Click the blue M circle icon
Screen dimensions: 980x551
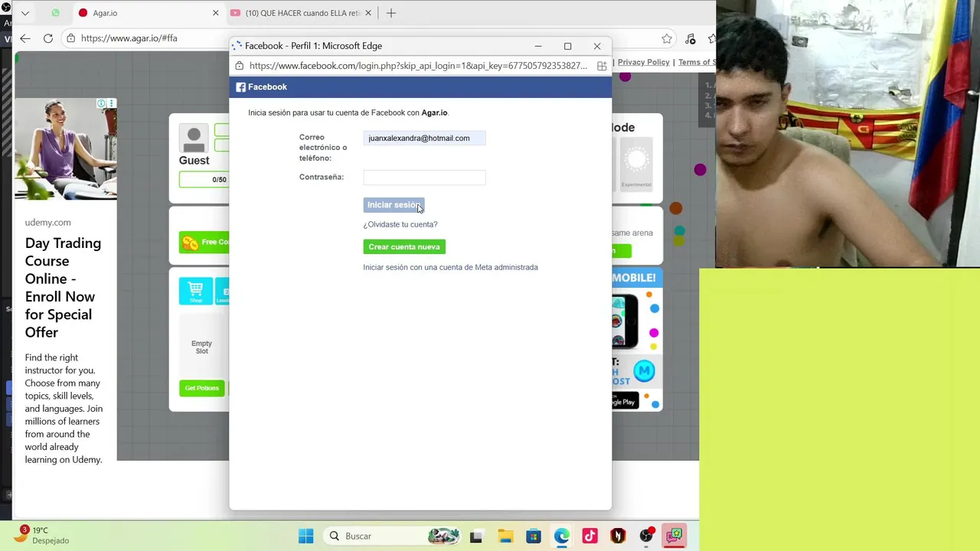pyautogui.click(x=644, y=371)
